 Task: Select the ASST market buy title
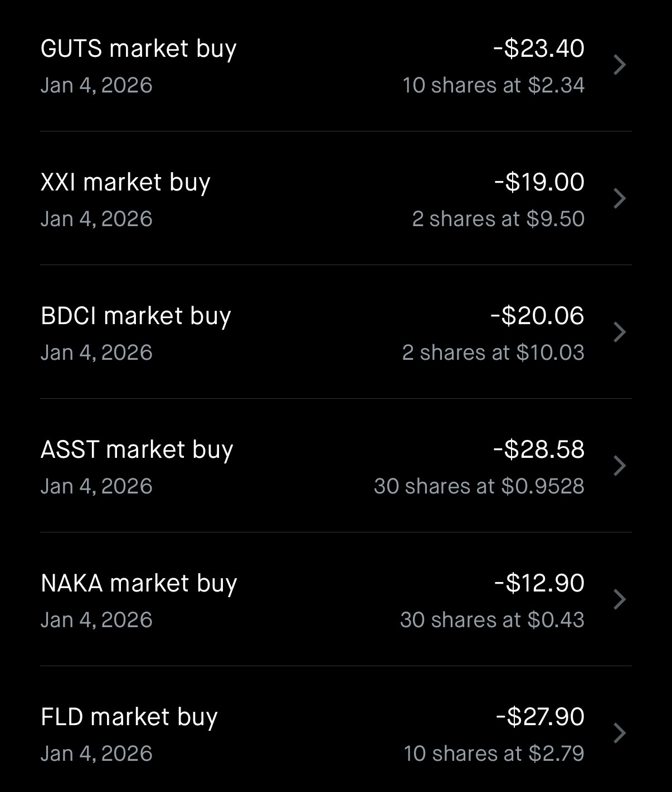click(x=137, y=450)
